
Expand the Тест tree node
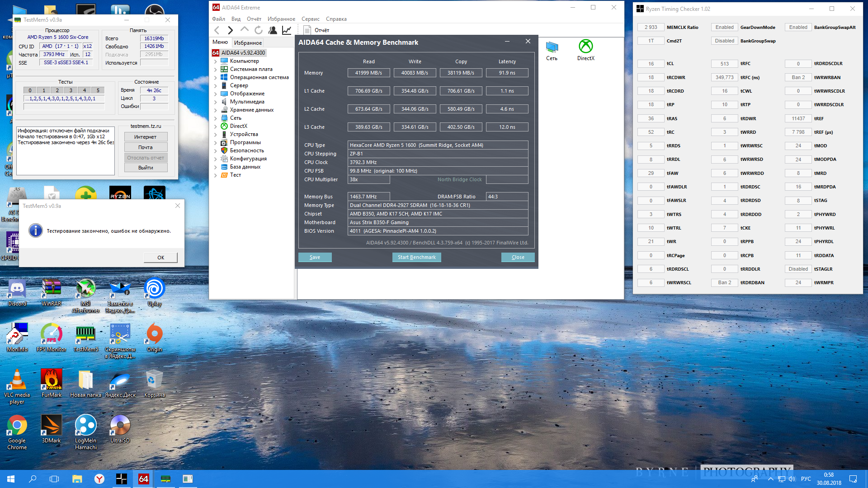click(x=215, y=175)
